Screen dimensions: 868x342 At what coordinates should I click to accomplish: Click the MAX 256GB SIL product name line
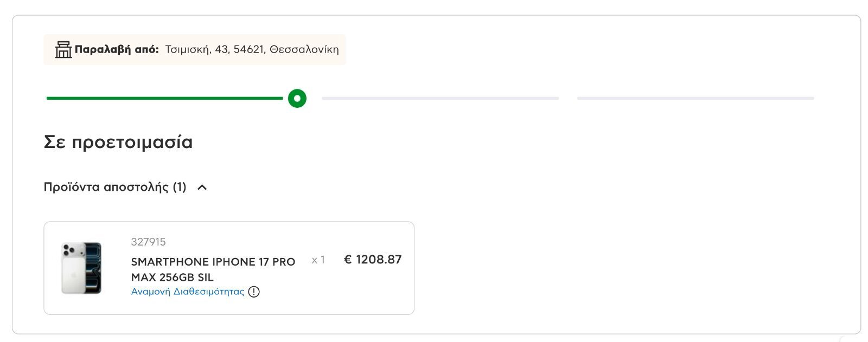click(173, 277)
